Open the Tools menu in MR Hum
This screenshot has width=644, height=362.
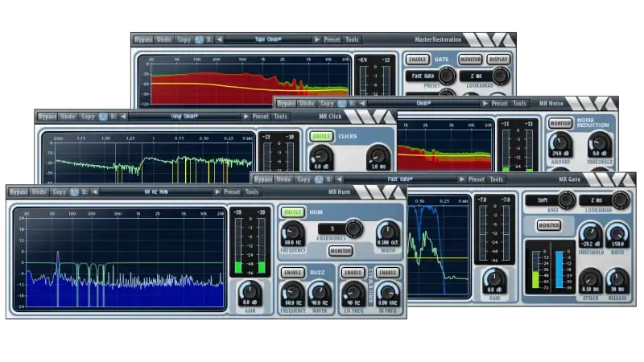(252, 192)
